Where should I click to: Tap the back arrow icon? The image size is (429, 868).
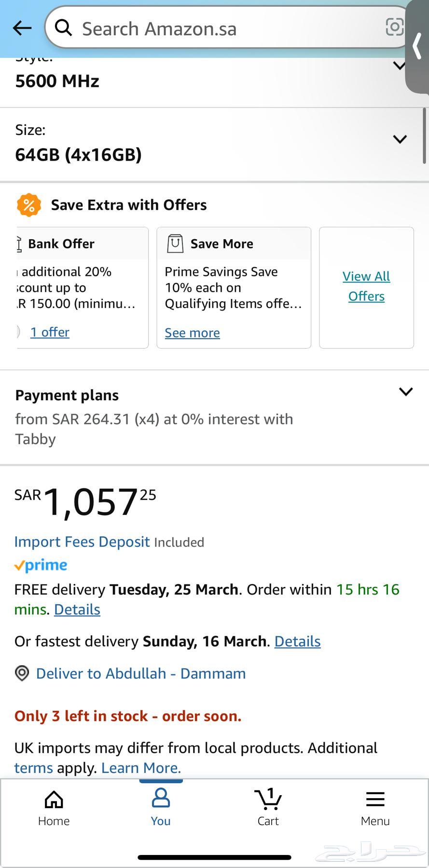click(22, 28)
